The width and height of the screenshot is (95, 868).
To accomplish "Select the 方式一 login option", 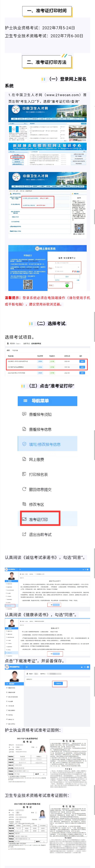I will (51, 269).
